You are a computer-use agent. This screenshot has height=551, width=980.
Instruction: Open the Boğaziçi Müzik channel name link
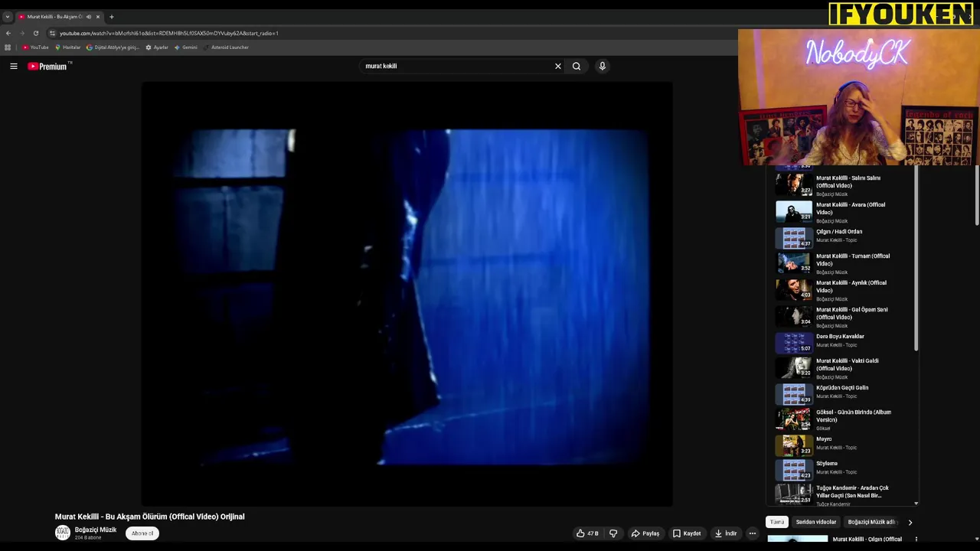click(x=96, y=530)
